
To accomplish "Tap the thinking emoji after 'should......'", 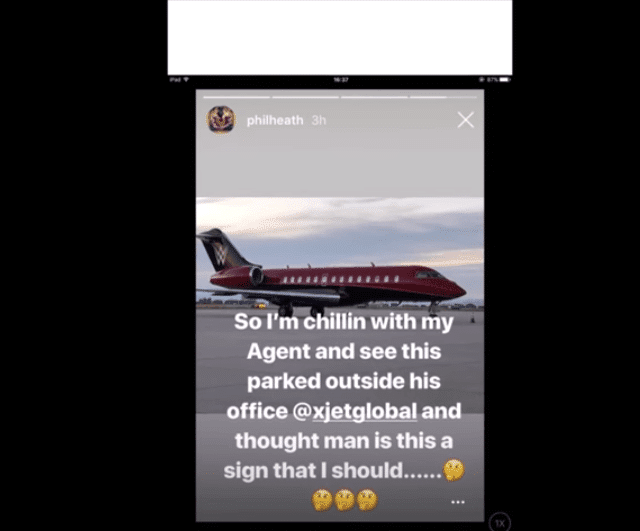I will pos(453,470).
